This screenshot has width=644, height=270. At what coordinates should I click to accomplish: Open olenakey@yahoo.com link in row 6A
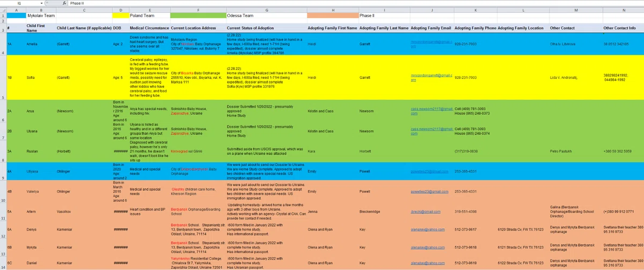428,229
